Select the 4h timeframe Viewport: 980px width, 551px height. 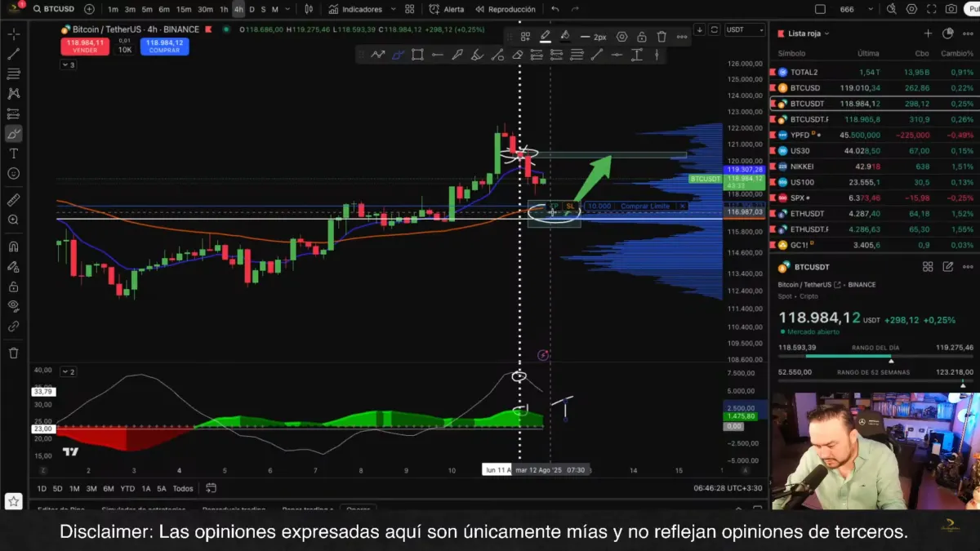tap(238, 9)
